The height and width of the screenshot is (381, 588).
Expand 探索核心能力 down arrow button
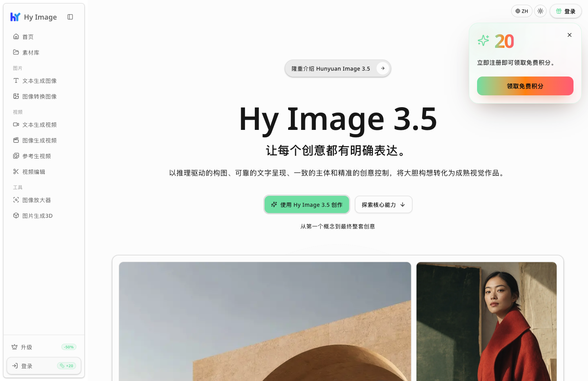tap(383, 204)
